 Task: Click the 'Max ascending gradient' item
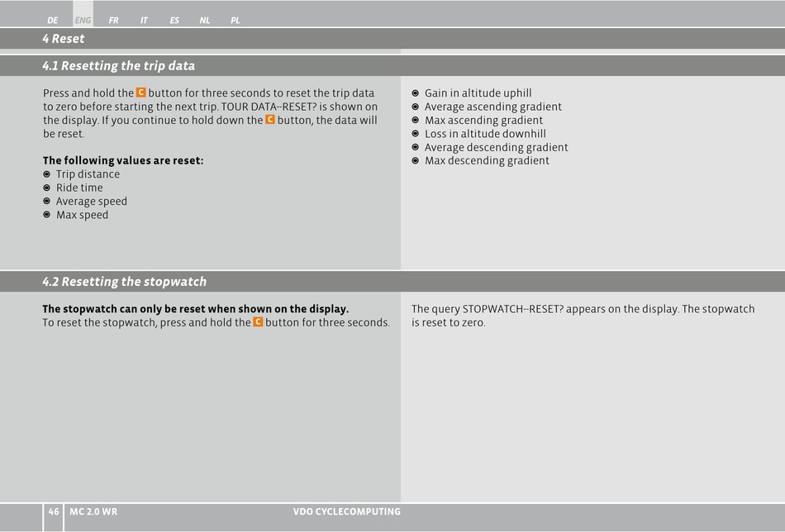pos(483,120)
